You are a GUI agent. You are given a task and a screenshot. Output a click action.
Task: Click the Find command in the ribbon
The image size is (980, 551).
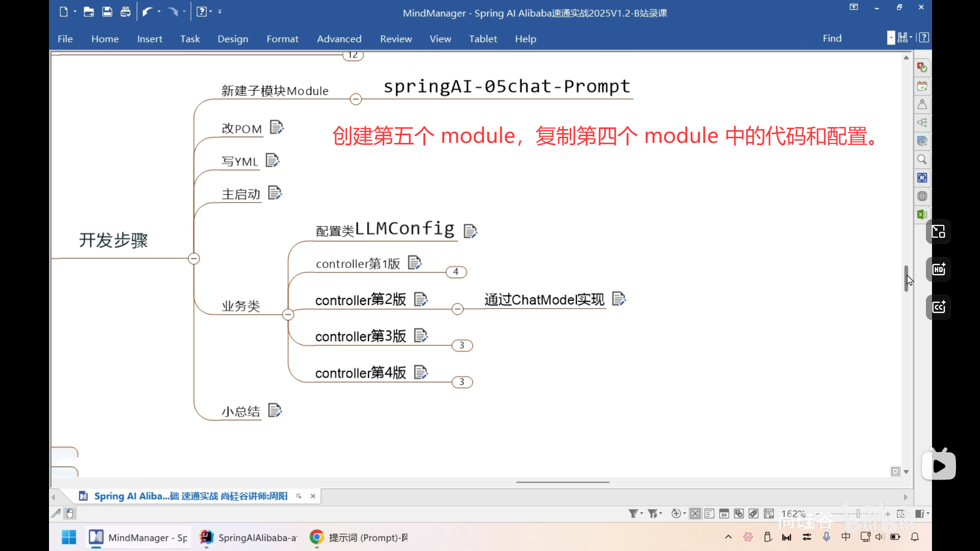(832, 38)
